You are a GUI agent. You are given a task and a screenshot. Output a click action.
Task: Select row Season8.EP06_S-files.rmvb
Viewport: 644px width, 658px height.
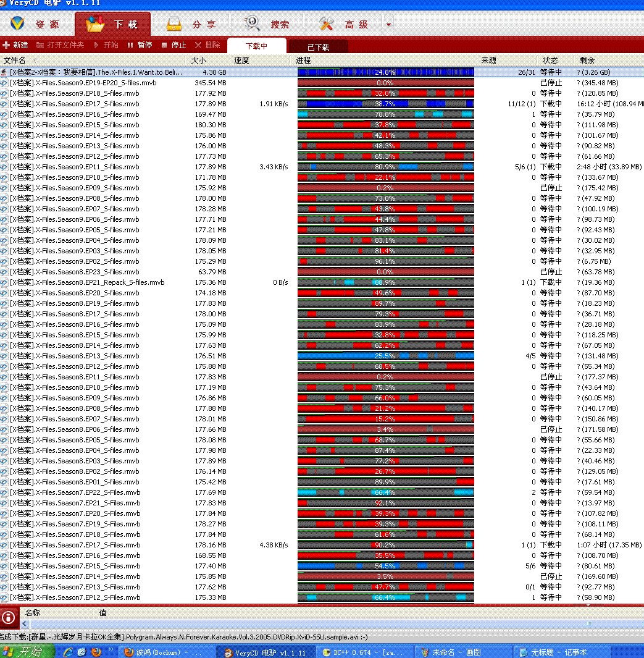click(322, 429)
